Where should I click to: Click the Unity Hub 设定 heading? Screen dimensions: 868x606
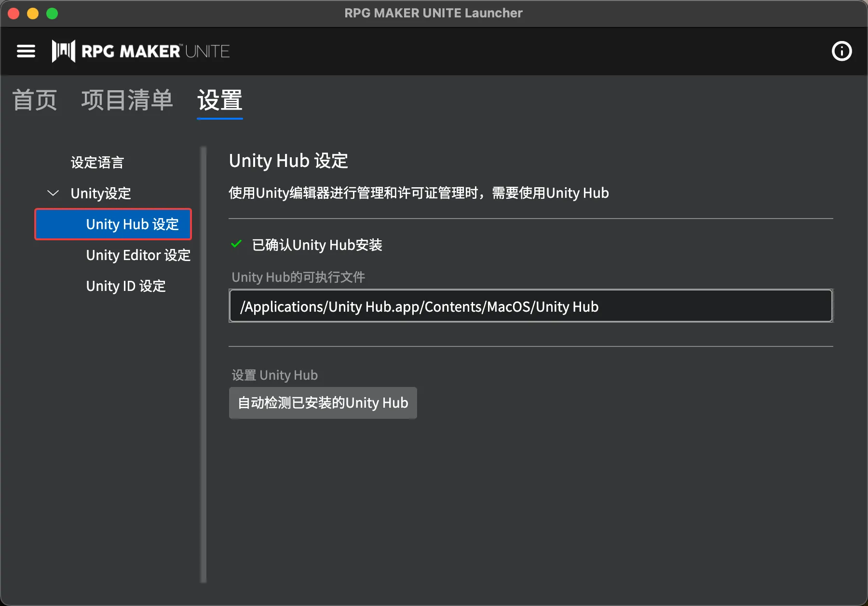(288, 161)
